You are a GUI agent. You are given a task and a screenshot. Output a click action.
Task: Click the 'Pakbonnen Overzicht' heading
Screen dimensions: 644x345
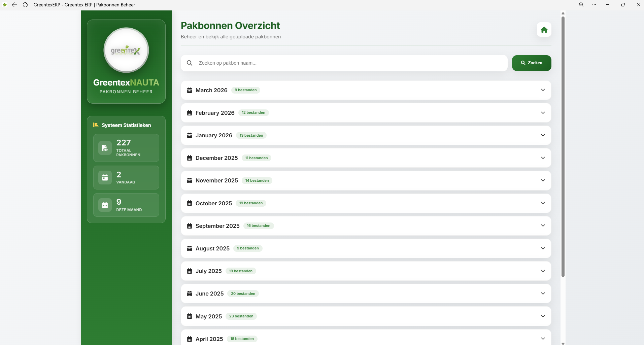pyautogui.click(x=230, y=26)
